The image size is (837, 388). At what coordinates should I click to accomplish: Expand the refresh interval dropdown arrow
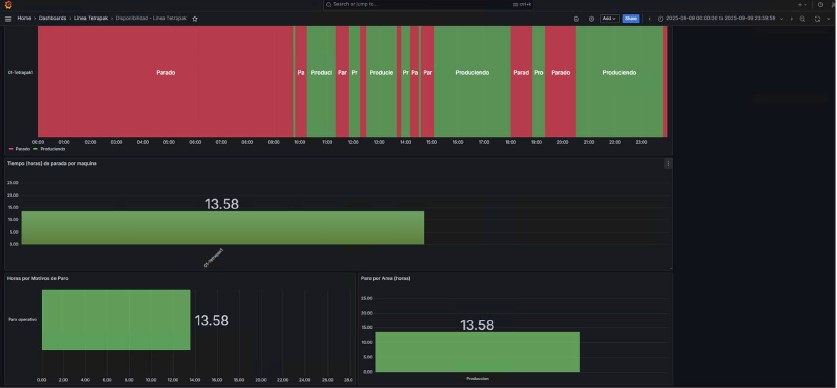(828, 19)
